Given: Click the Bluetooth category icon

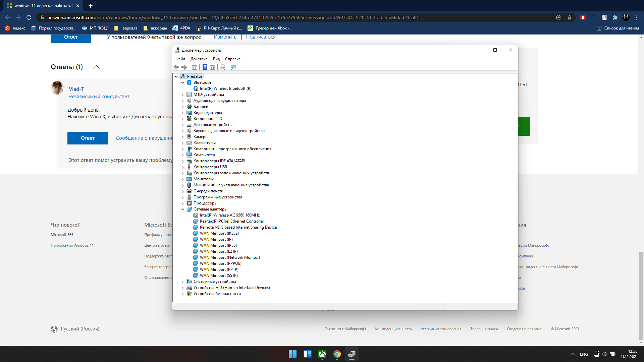Looking at the screenshot, I should pos(189,82).
